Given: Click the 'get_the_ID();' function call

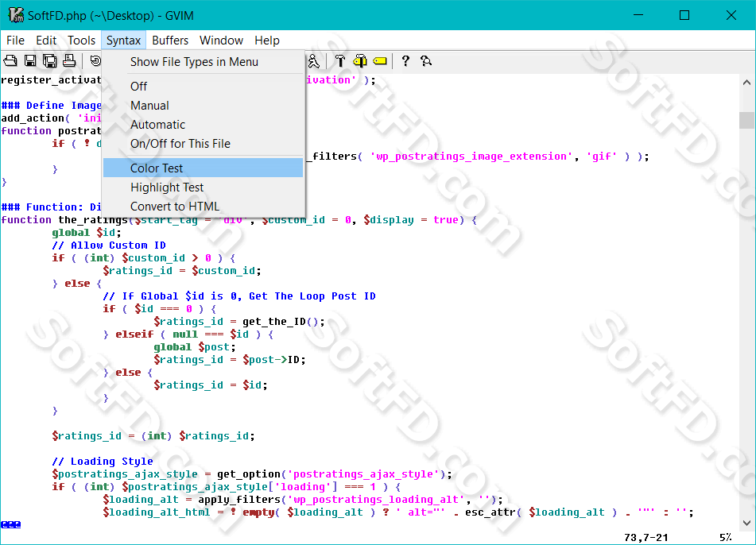Looking at the screenshot, I should coord(284,322).
